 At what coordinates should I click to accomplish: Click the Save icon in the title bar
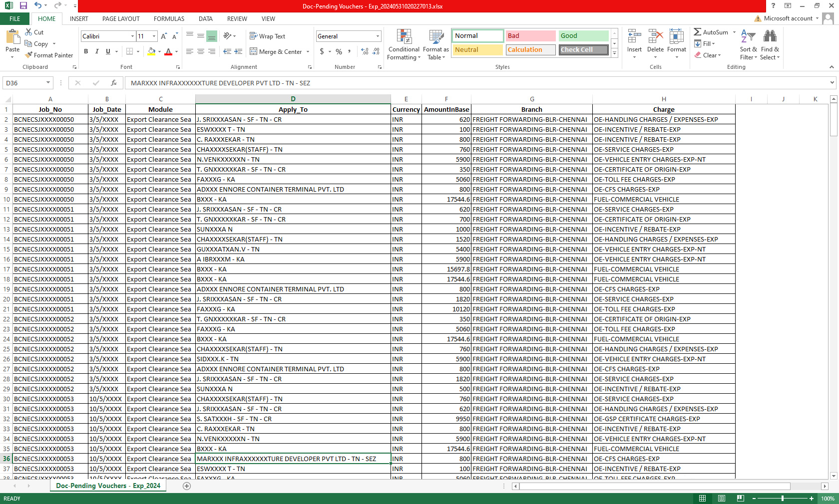(x=23, y=5)
